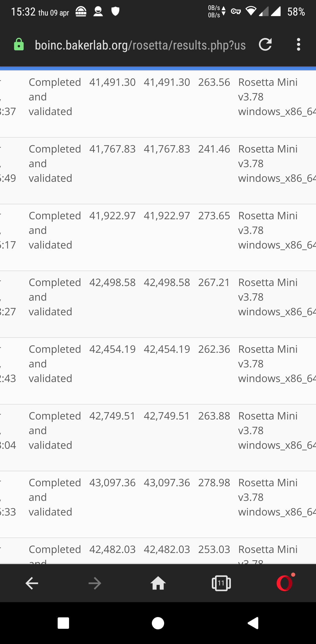Tap the credit value 263.88
316x644 pixels.
coord(214,416)
